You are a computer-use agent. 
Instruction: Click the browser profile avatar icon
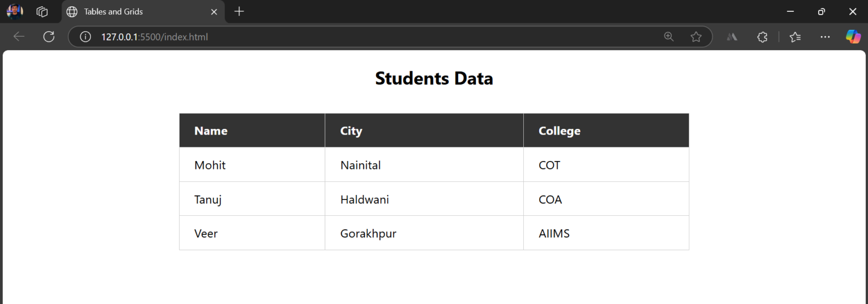(x=15, y=11)
